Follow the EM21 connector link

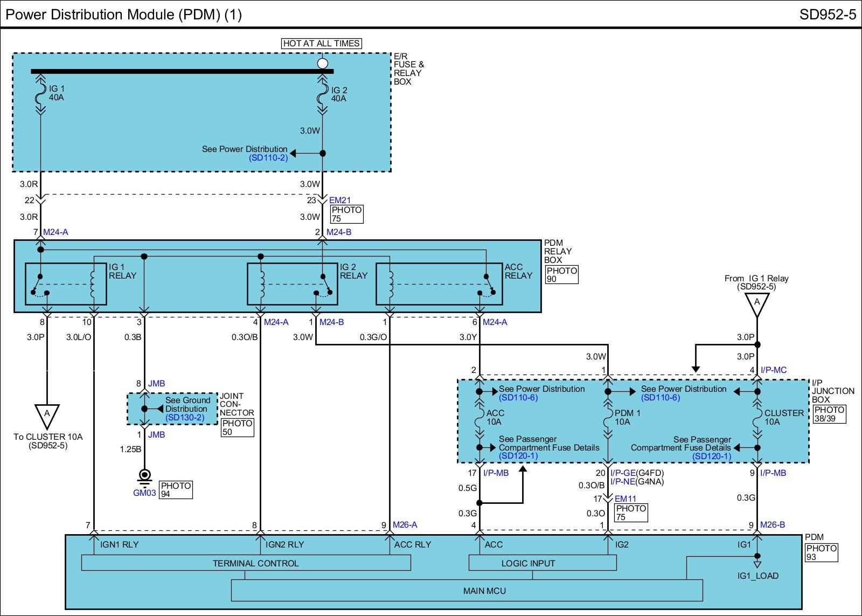(340, 200)
